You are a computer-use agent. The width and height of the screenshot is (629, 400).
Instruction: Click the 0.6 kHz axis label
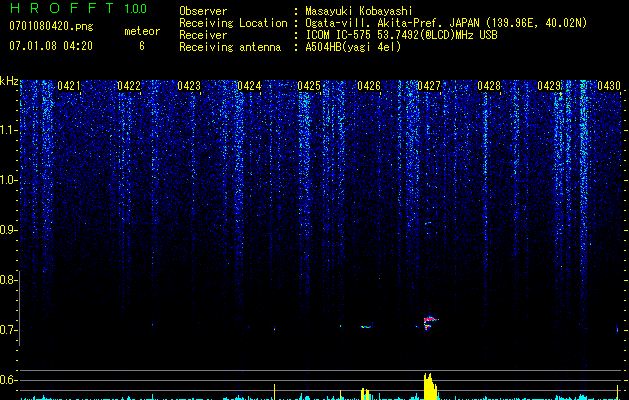click(x=8, y=380)
